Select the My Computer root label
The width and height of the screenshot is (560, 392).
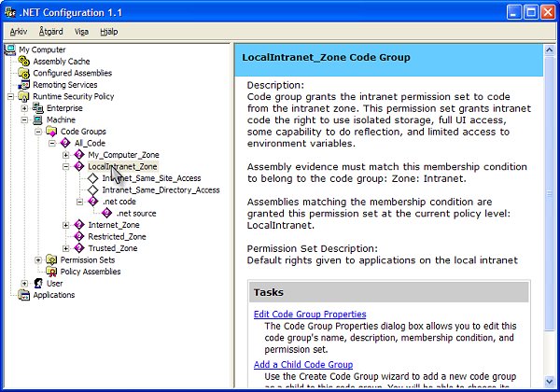point(42,49)
